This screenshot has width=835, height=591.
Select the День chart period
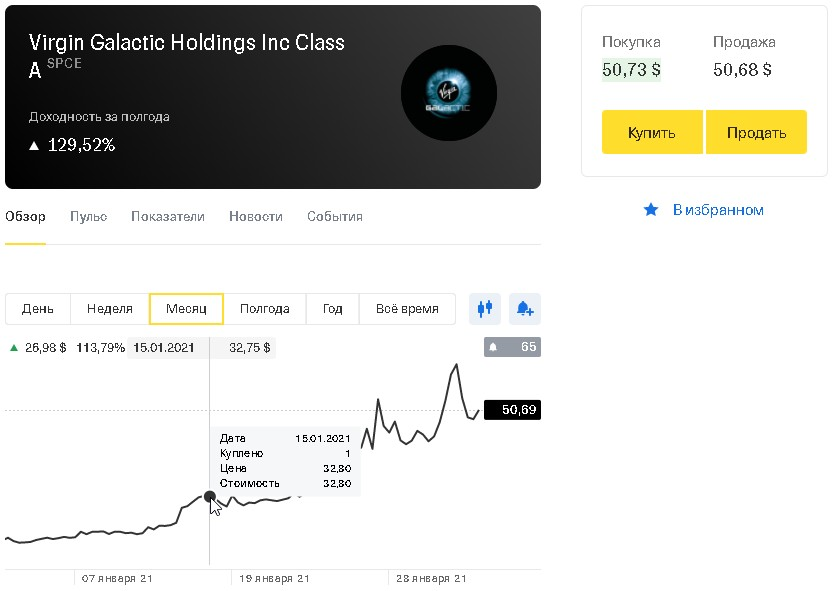(x=38, y=309)
